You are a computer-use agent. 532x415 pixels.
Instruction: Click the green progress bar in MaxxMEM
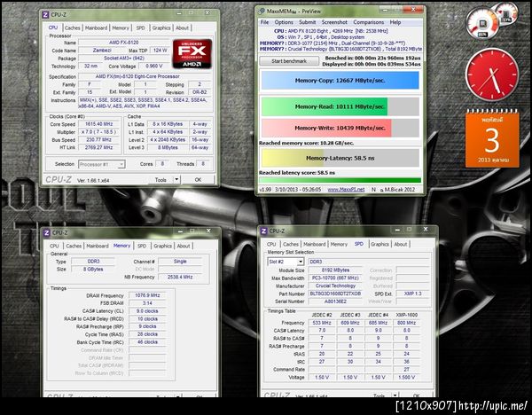340,180
